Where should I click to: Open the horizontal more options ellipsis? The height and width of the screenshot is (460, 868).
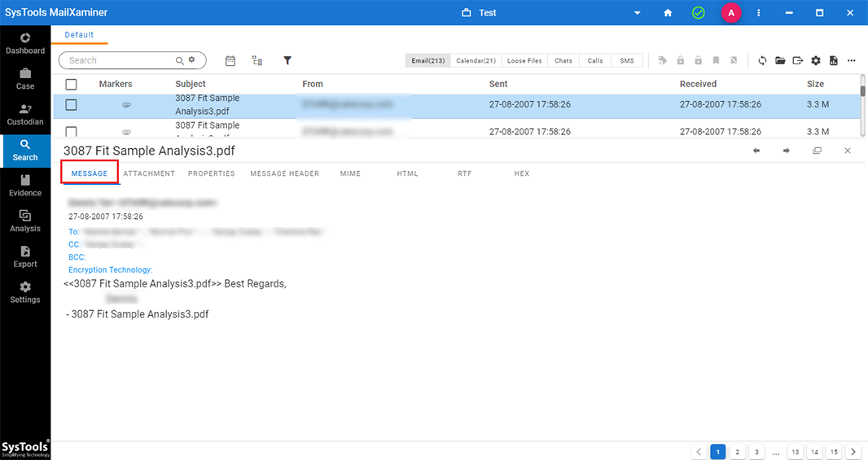pyautogui.click(x=852, y=61)
